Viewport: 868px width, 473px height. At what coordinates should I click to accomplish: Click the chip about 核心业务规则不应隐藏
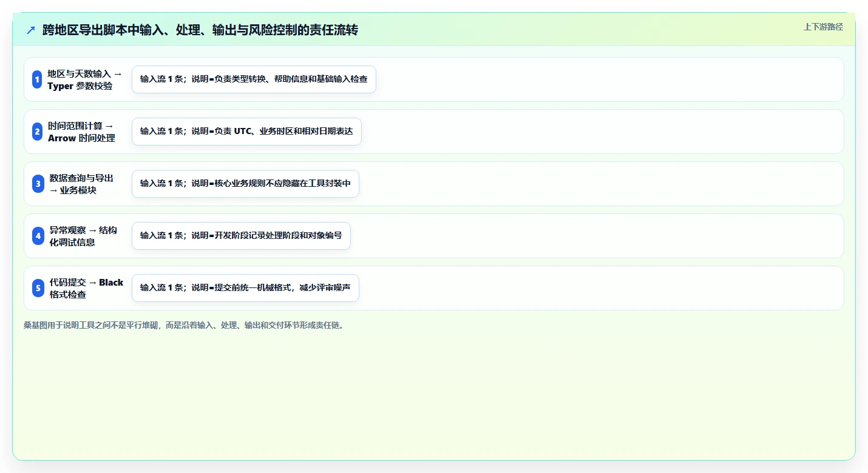tap(245, 184)
